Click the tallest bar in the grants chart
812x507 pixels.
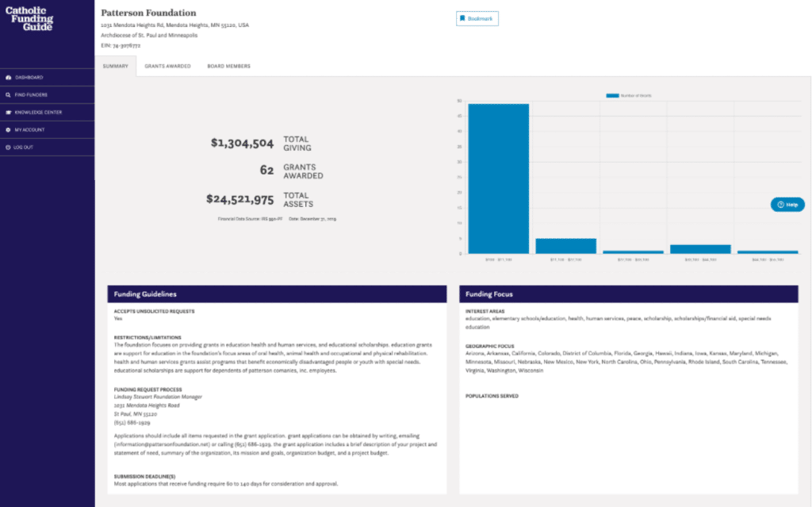pyautogui.click(x=499, y=179)
